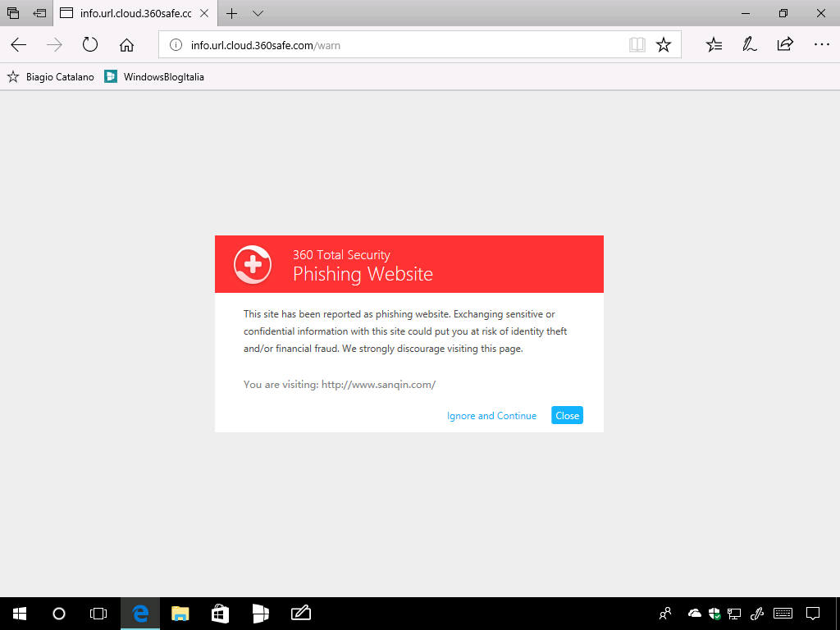Open the touch keyboard tray icon
Viewport: 840px width, 630px height.
[783, 614]
